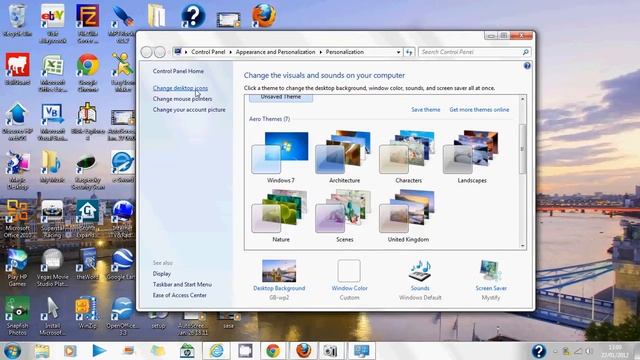
Task: Select the OpenOffice 3.3 shortcut
Action: point(122,316)
